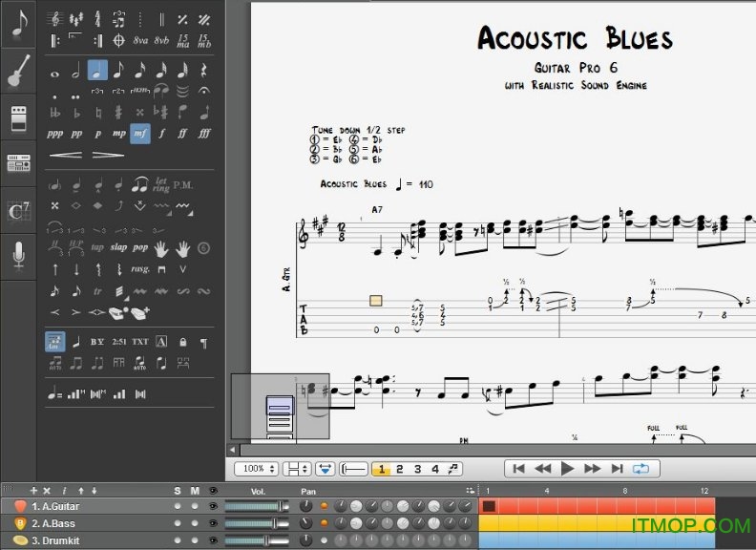Set dynamic to fff
This screenshot has width=756, height=550.
pyautogui.click(x=204, y=134)
